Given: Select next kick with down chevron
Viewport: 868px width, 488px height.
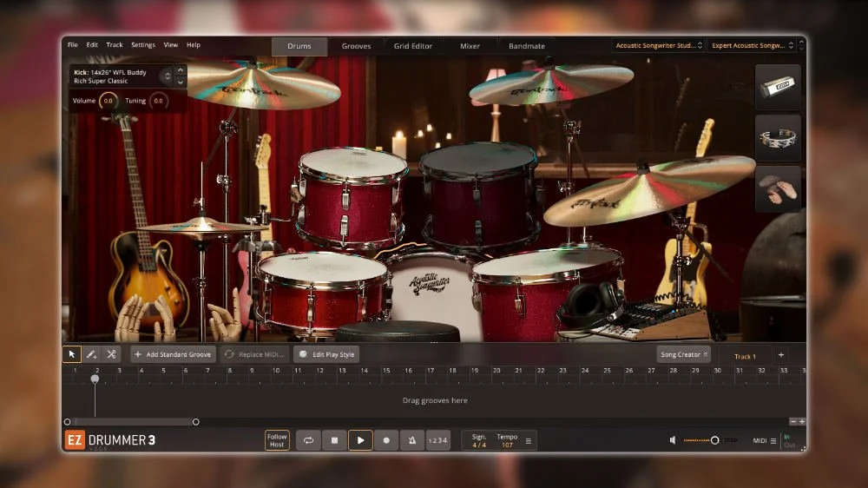Looking at the screenshot, I should pos(181,82).
